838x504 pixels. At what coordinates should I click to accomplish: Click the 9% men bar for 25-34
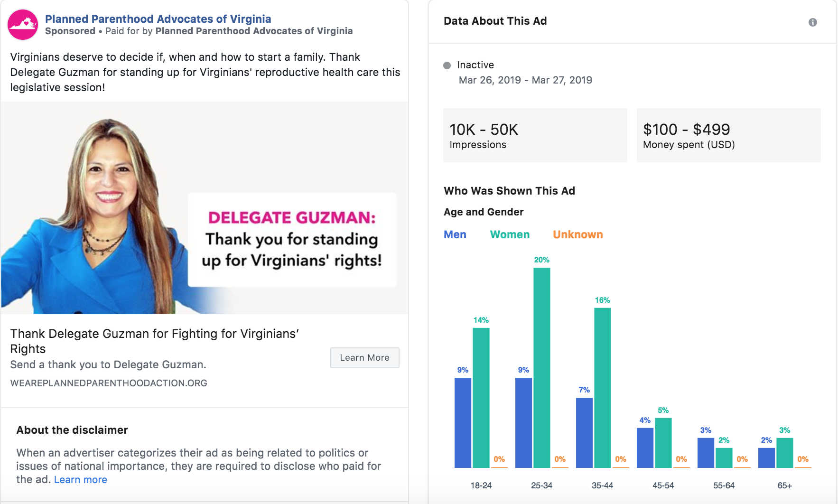[523, 423]
